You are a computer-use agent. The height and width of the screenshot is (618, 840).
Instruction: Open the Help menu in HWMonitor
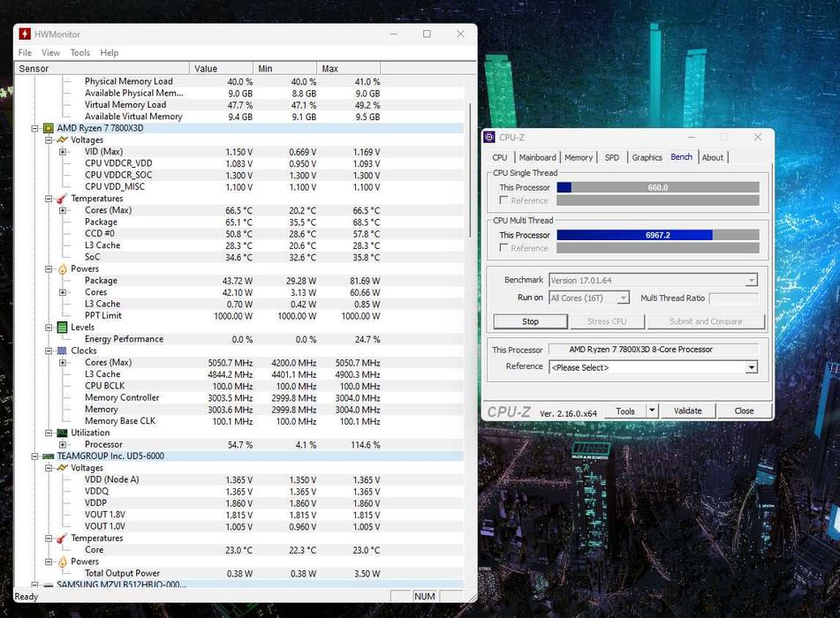coord(110,52)
